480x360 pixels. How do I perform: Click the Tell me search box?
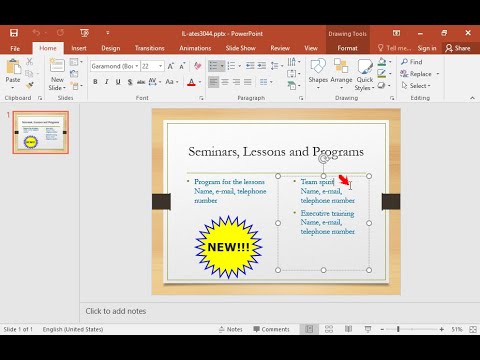click(394, 48)
